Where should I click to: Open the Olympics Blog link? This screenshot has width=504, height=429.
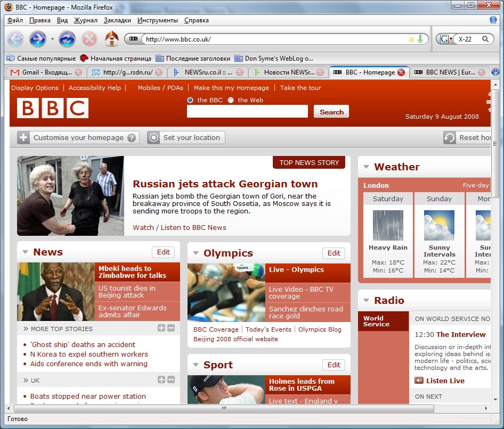(320, 329)
